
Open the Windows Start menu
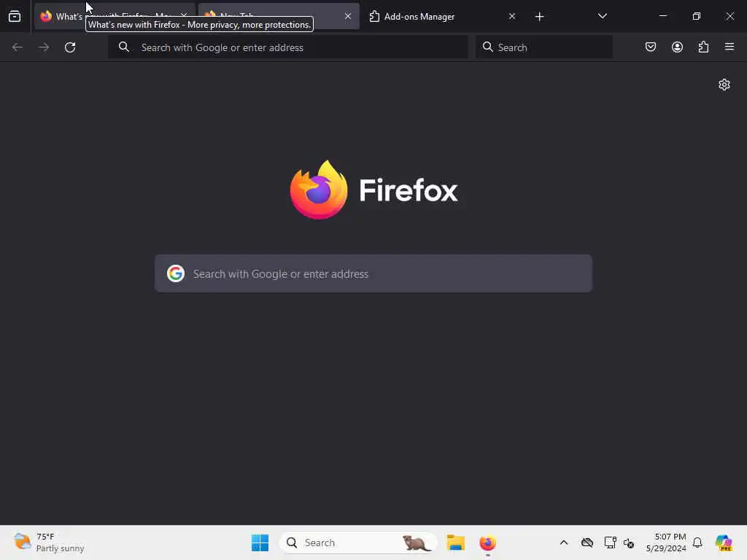(x=260, y=542)
